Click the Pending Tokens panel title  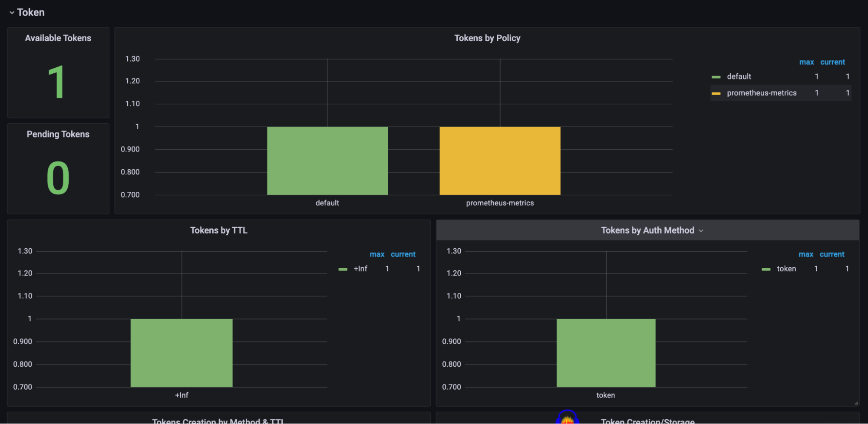[58, 134]
